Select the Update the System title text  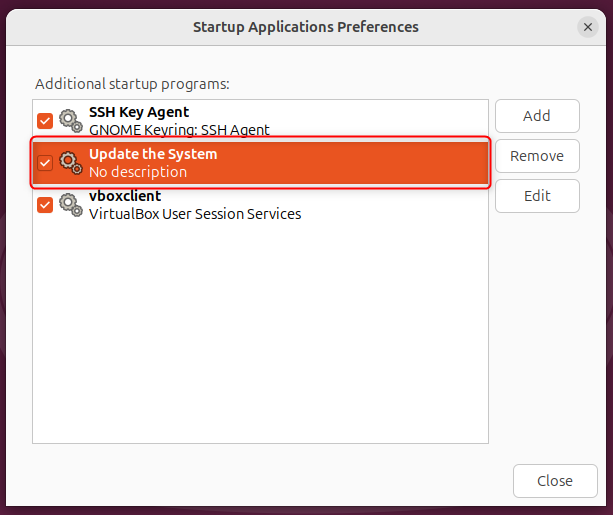(152, 154)
